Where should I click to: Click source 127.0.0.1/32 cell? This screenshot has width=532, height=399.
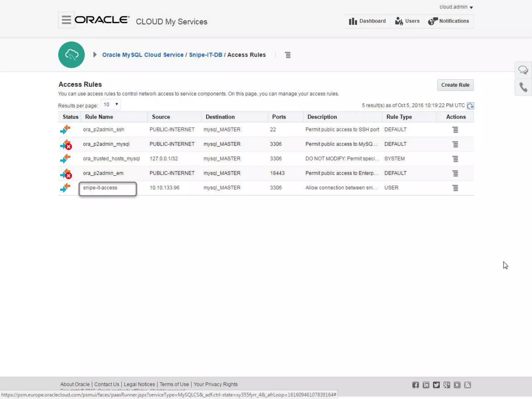[164, 159]
